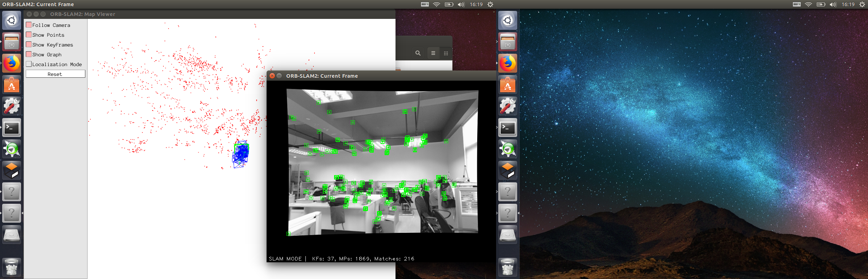
Task: Click the Reset button in Map Viewer
Action: click(55, 74)
